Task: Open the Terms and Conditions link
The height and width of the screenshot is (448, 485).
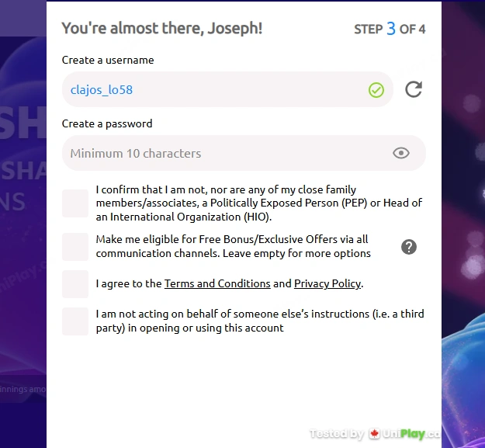Action: [217, 283]
